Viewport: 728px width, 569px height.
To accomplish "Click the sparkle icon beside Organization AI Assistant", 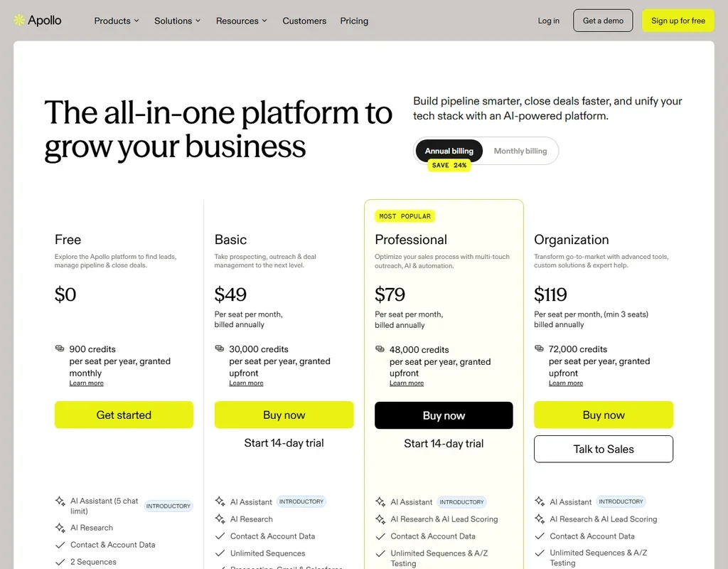I will [x=540, y=501].
